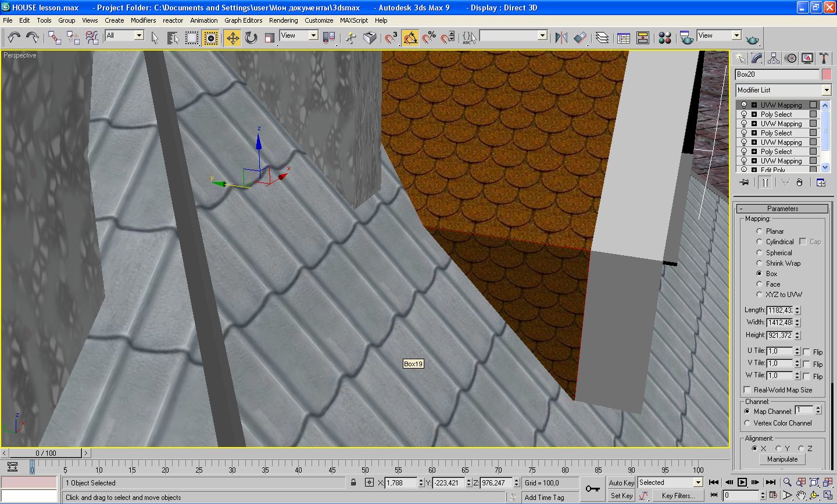Click the Redo arrow icon
The image size is (837, 504).
(x=33, y=38)
